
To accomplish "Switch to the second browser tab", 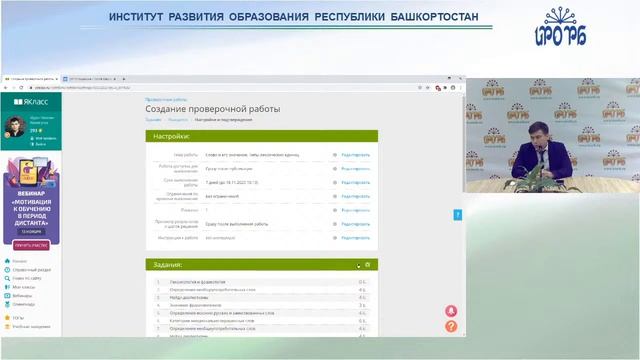I will click(90, 79).
